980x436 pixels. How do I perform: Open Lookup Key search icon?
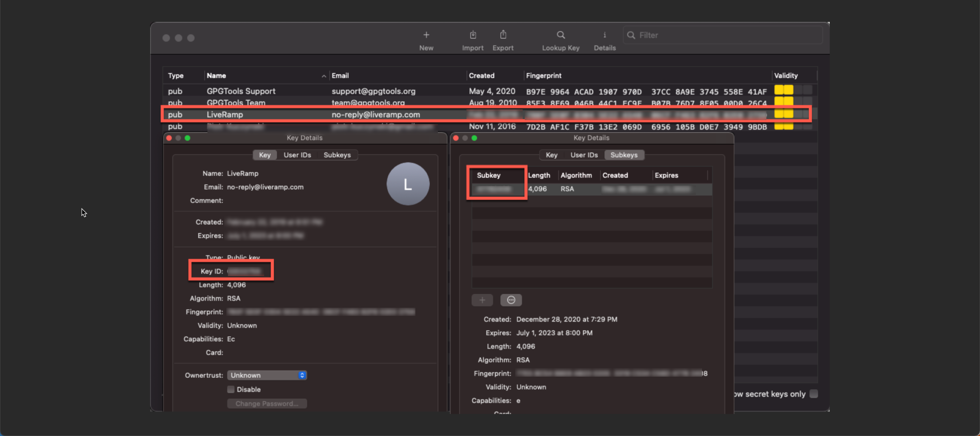tap(561, 41)
